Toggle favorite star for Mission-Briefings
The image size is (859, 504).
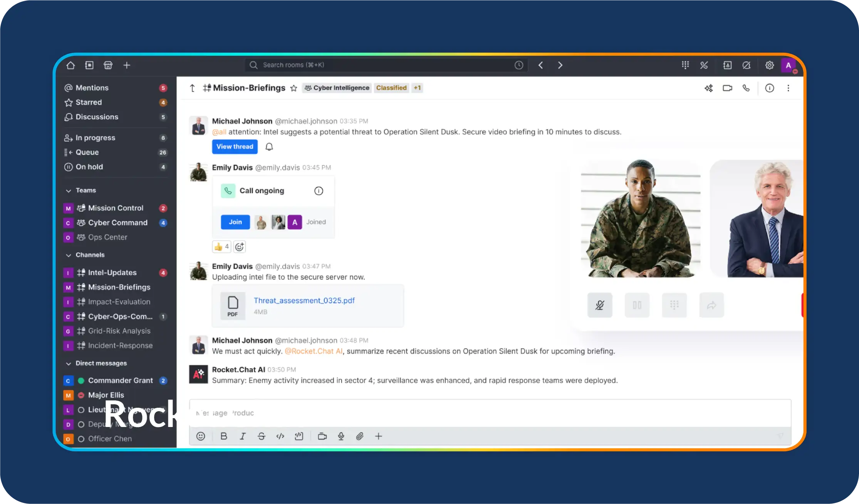294,88
